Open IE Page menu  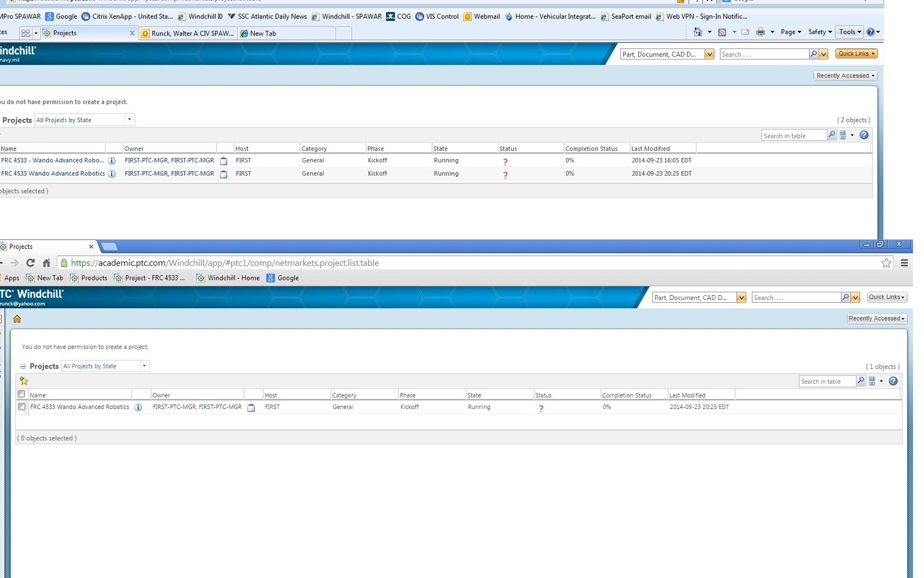[x=791, y=32]
